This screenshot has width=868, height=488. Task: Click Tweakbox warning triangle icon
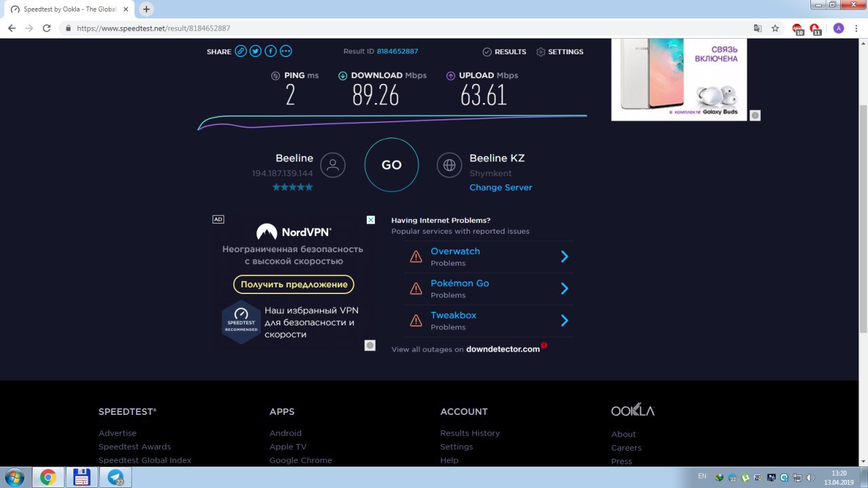(x=416, y=321)
